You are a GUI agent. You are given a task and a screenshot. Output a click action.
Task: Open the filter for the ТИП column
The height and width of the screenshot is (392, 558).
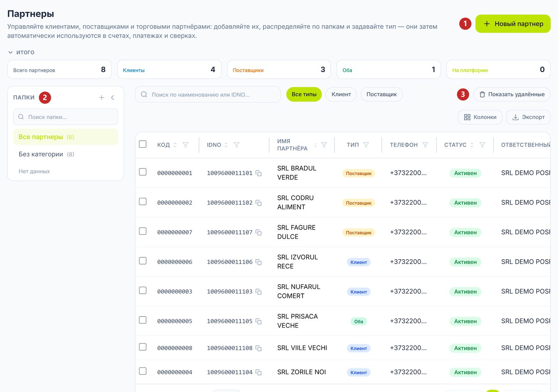(x=366, y=145)
